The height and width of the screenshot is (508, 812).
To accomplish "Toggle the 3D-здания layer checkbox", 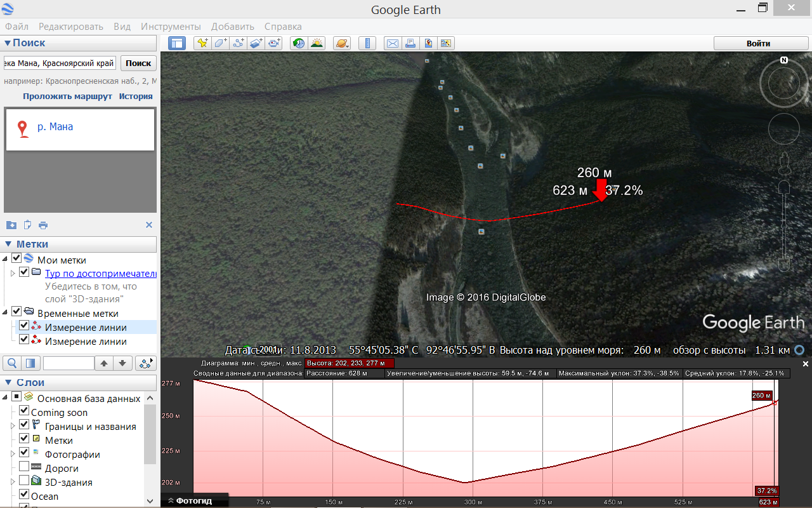I will click(x=24, y=481).
